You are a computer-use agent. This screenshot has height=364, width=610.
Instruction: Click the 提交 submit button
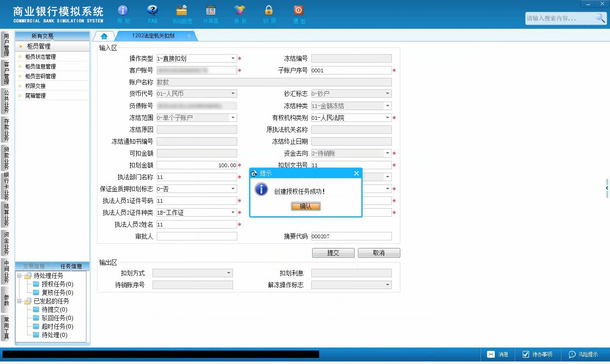(333, 253)
